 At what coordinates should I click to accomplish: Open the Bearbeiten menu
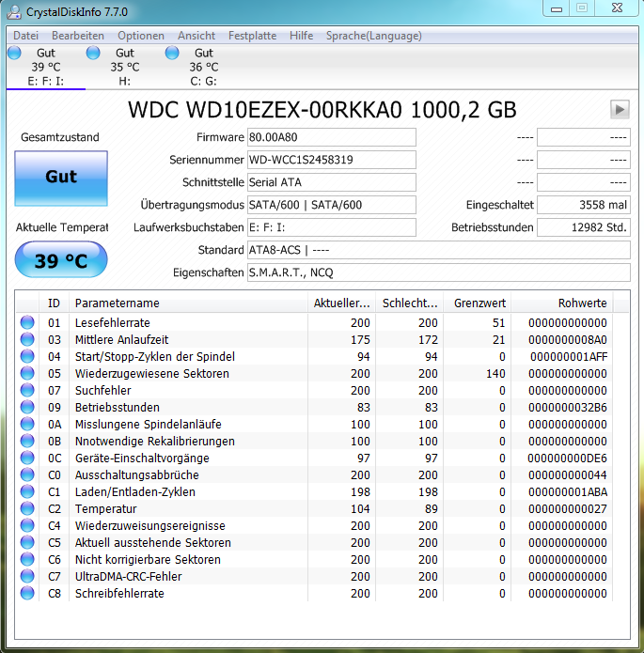tap(78, 36)
